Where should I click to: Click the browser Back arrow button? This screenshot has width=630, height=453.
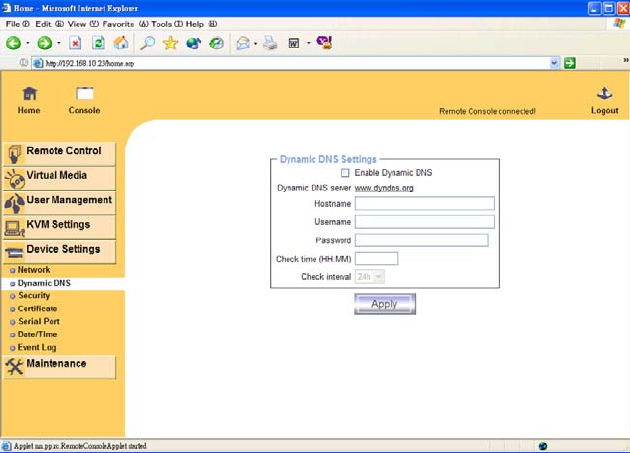point(14,44)
